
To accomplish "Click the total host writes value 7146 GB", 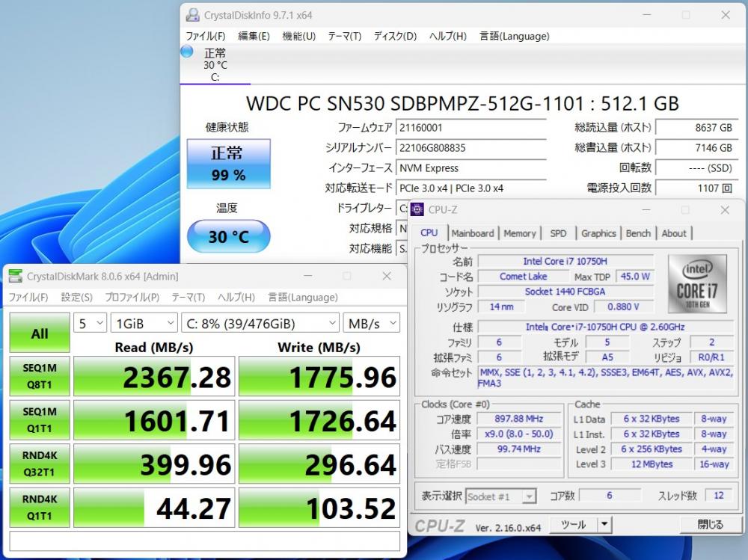I will point(697,148).
